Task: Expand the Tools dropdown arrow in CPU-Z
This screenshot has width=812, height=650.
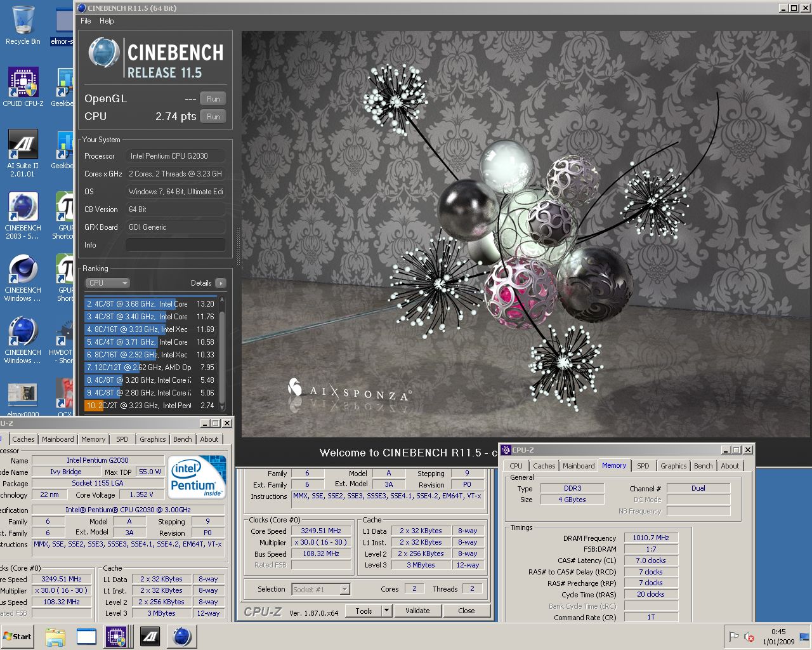Action: 386,611
